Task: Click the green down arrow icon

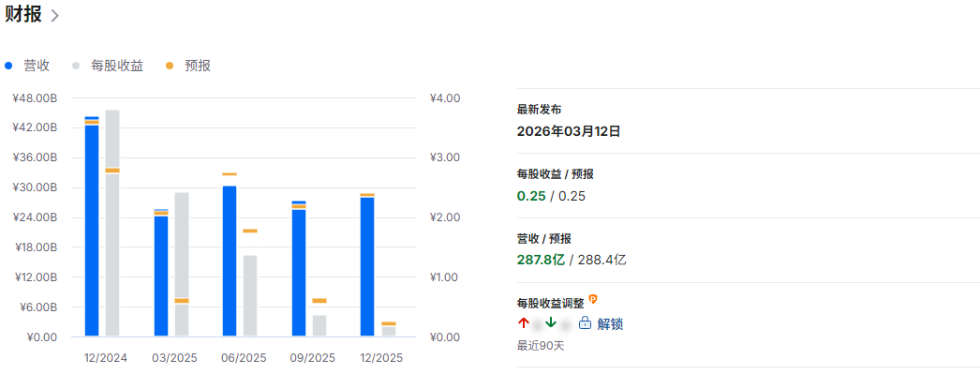Action: click(x=551, y=323)
